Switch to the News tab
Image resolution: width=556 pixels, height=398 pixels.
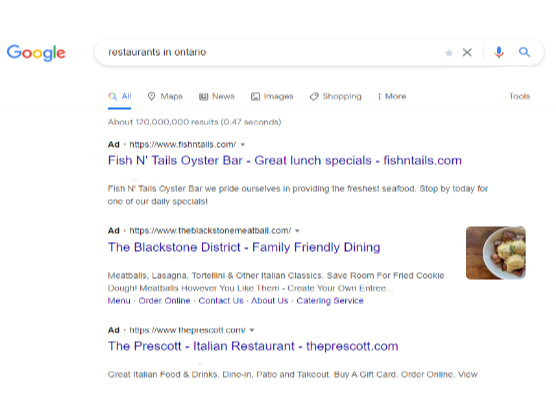coord(217,96)
